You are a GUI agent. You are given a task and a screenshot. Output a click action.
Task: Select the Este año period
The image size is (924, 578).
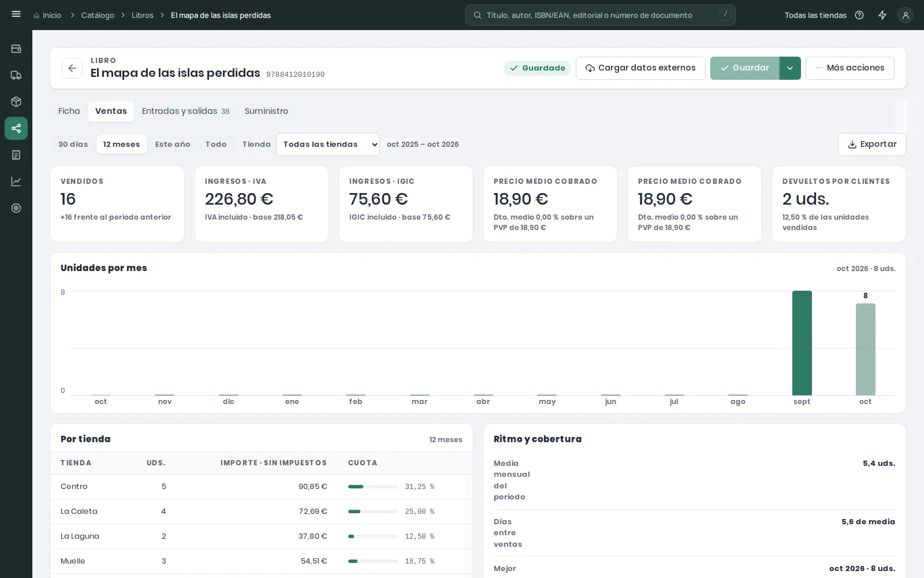pyautogui.click(x=173, y=144)
